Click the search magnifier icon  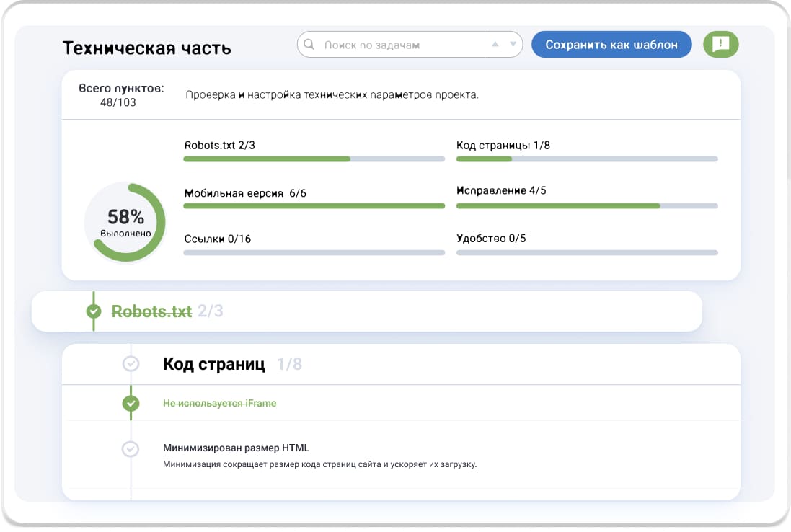coord(309,45)
